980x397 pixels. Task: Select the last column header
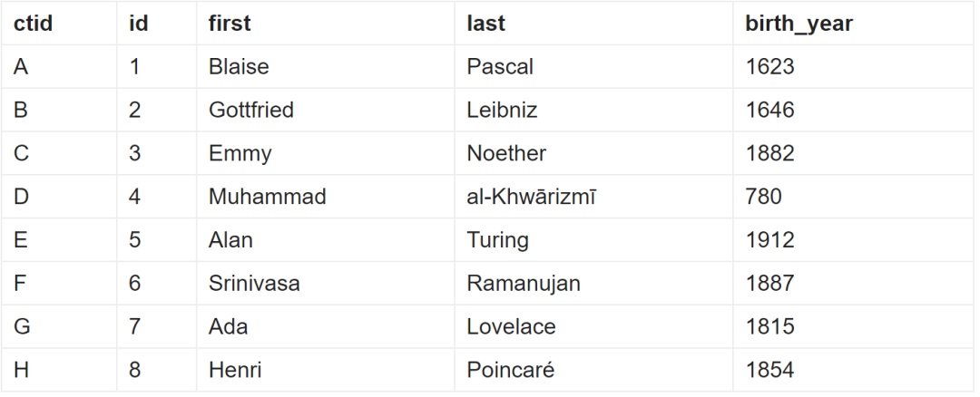click(486, 24)
